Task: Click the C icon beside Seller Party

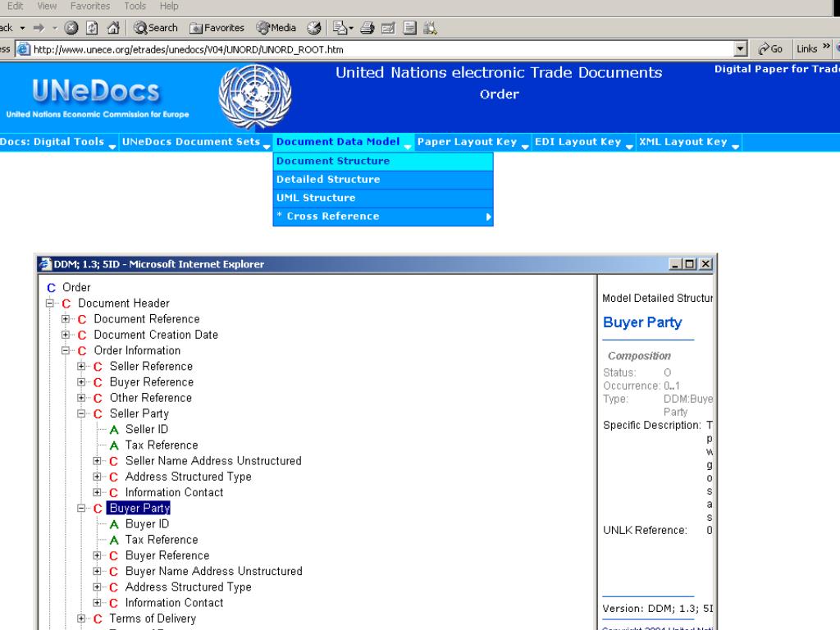Action: (x=98, y=414)
